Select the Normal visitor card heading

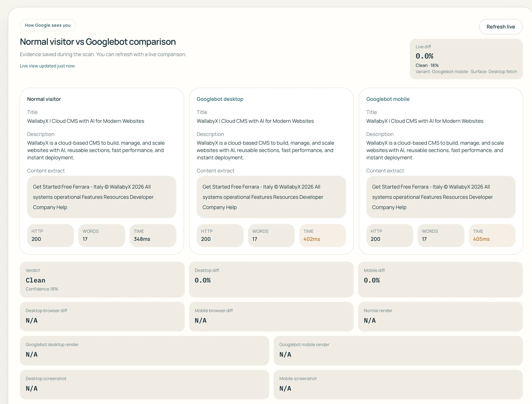pyautogui.click(x=44, y=99)
